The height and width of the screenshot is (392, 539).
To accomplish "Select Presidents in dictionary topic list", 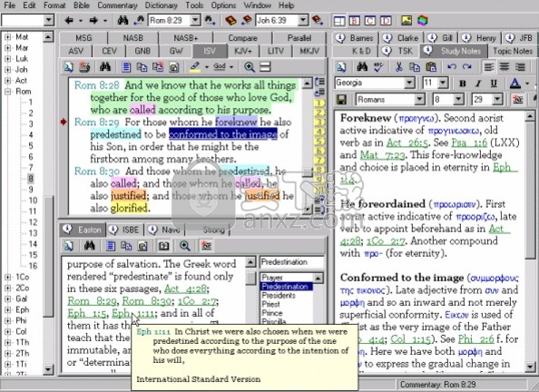I will tap(279, 296).
